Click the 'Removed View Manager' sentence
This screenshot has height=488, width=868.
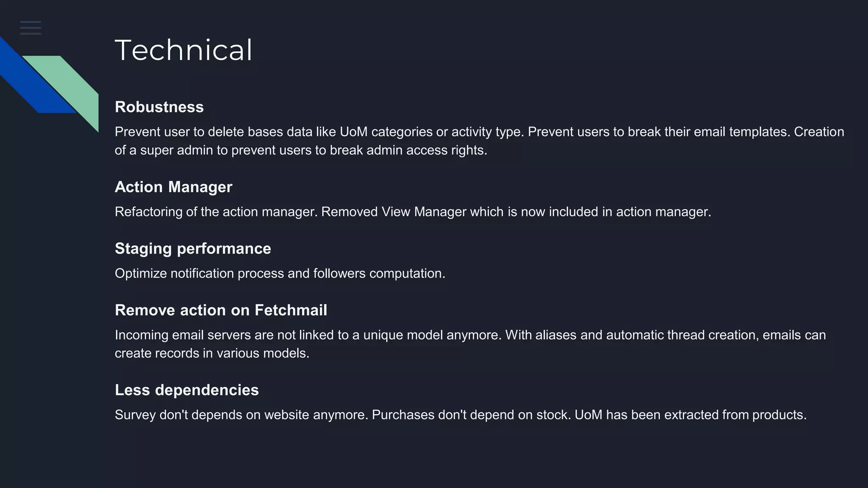pos(516,212)
